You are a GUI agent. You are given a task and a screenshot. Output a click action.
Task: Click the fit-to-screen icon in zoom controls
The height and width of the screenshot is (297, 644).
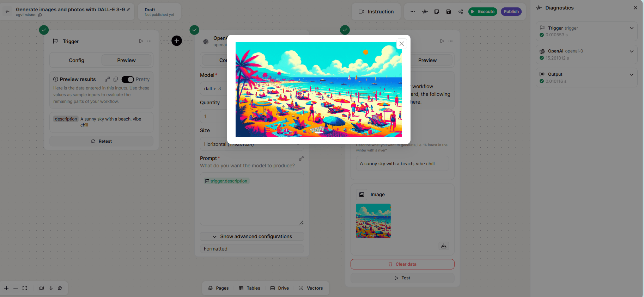pyautogui.click(x=25, y=288)
